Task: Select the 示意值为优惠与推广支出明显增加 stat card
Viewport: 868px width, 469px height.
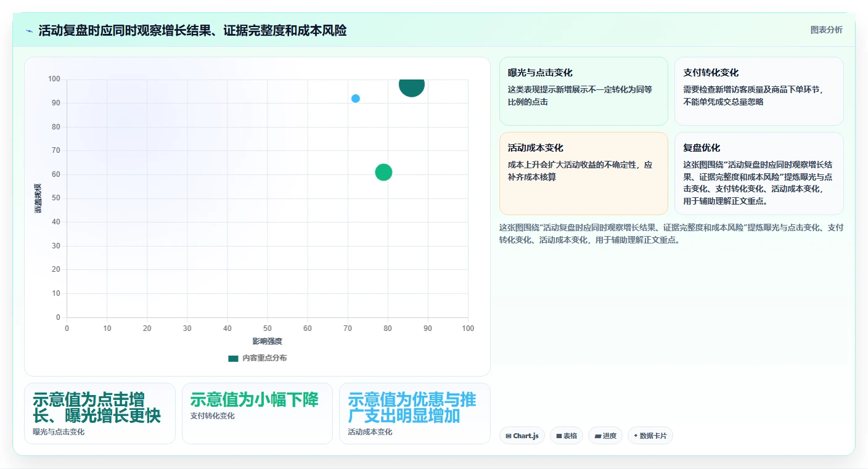Action: 415,414
